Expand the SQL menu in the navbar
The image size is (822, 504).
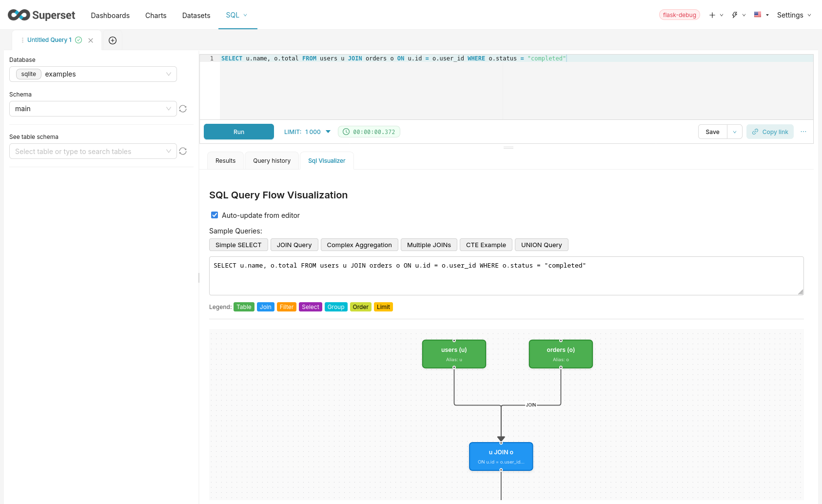(x=236, y=15)
